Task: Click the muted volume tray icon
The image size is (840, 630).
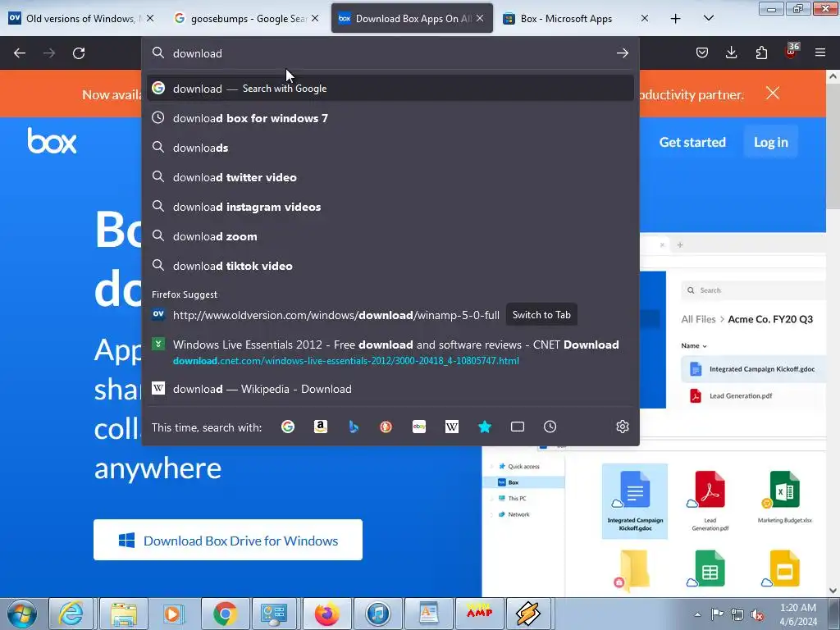Action: tap(757, 614)
